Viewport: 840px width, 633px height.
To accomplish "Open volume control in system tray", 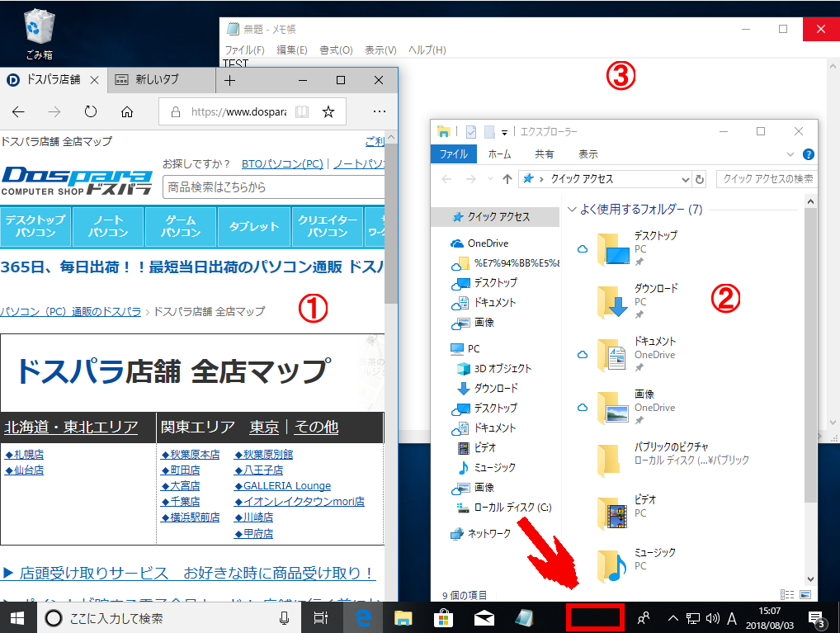I will click(712, 618).
